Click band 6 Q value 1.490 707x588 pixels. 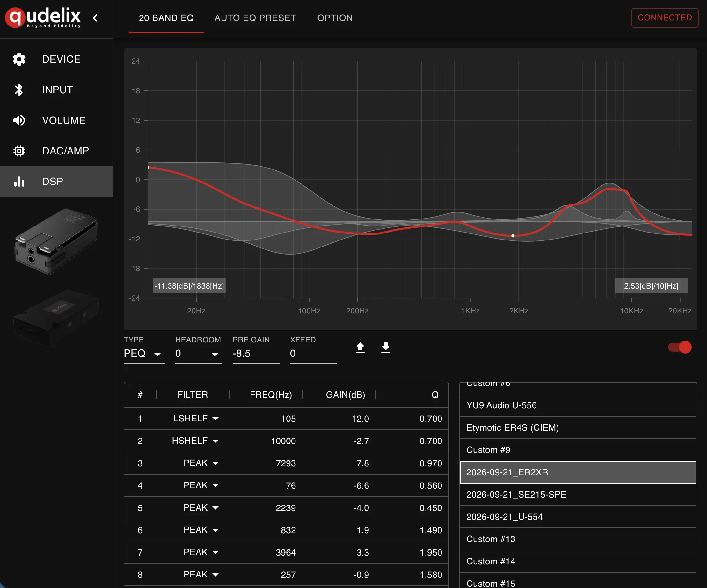coord(431,530)
